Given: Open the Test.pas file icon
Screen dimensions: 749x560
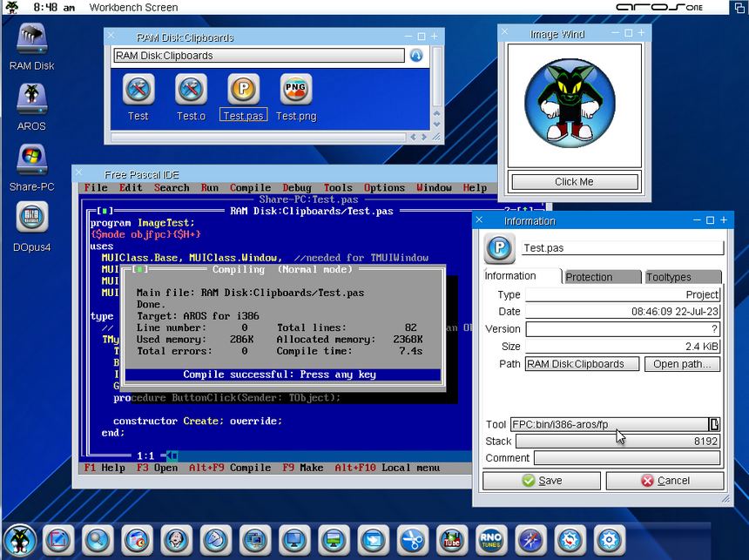Looking at the screenshot, I should (243, 89).
